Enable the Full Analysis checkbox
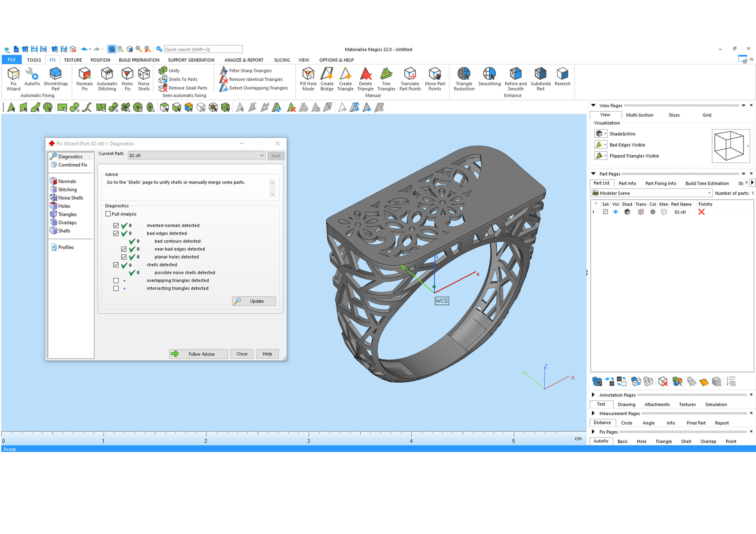The width and height of the screenshot is (756, 534). [108, 214]
